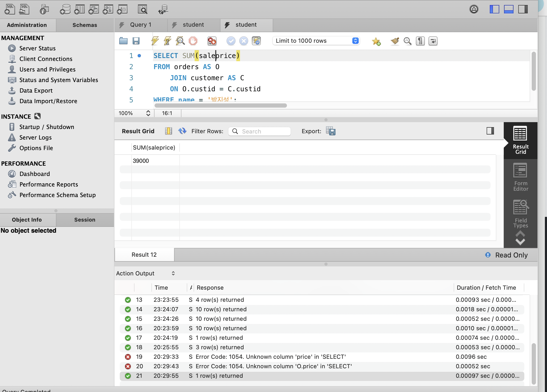The width and height of the screenshot is (547, 392).
Task: Change editor zoom level at 100%
Action: 134,113
